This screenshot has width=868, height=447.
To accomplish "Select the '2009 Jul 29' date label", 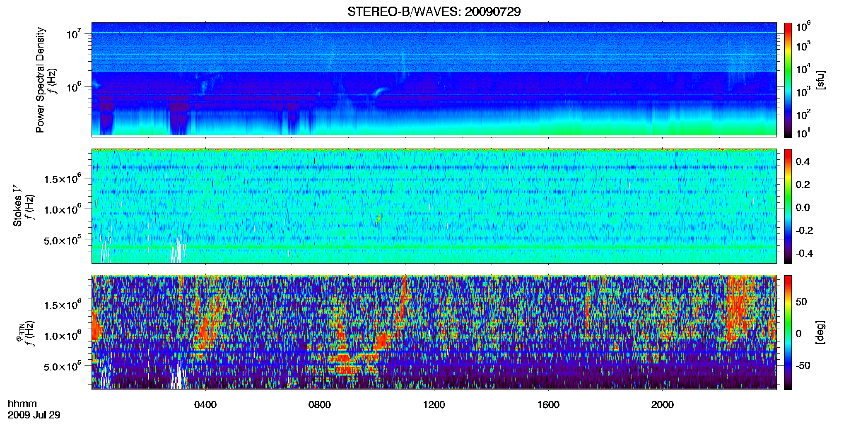I will tap(34, 415).
